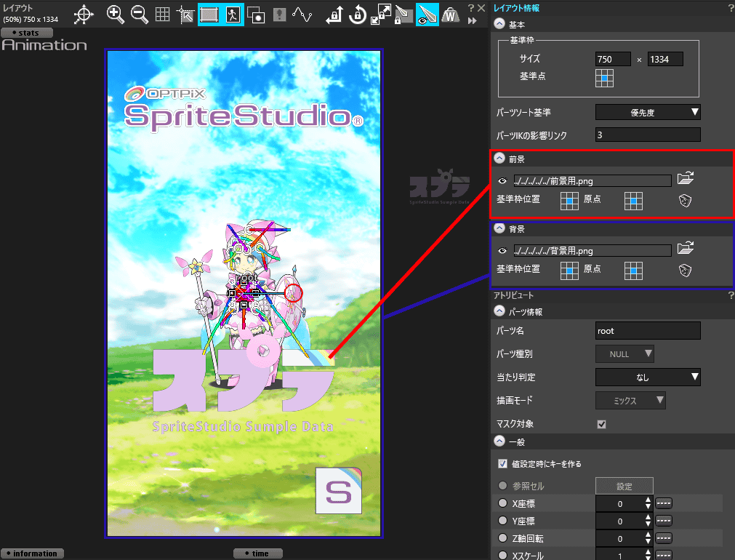
Task: Open folder to browse background image
Action: [686, 248]
